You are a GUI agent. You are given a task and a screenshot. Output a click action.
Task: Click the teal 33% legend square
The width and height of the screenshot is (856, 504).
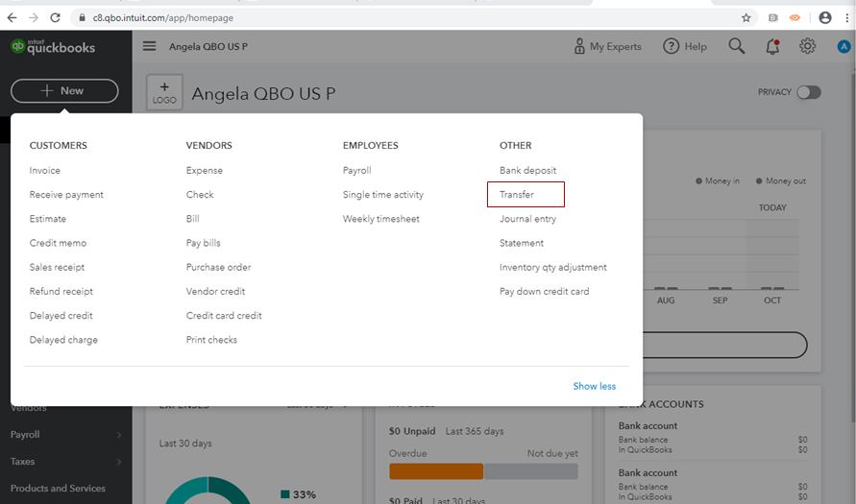(285, 494)
